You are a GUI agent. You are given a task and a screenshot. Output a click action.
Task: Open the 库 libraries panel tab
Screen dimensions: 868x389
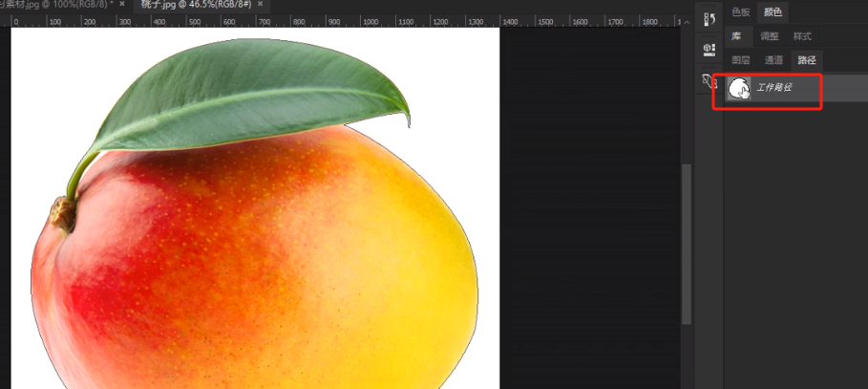click(736, 36)
